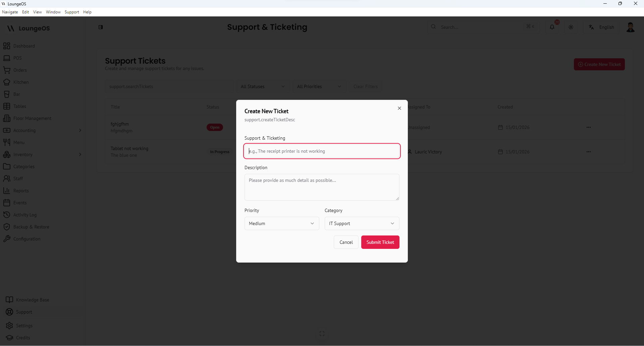Open the Category dropdown showing IT Support
This screenshot has width=644, height=346.
click(x=362, y=223)
